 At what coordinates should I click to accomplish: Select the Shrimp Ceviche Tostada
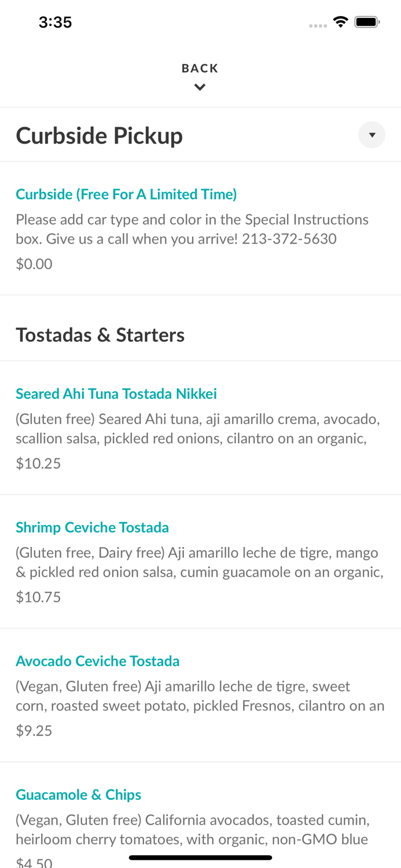point(92,528)
